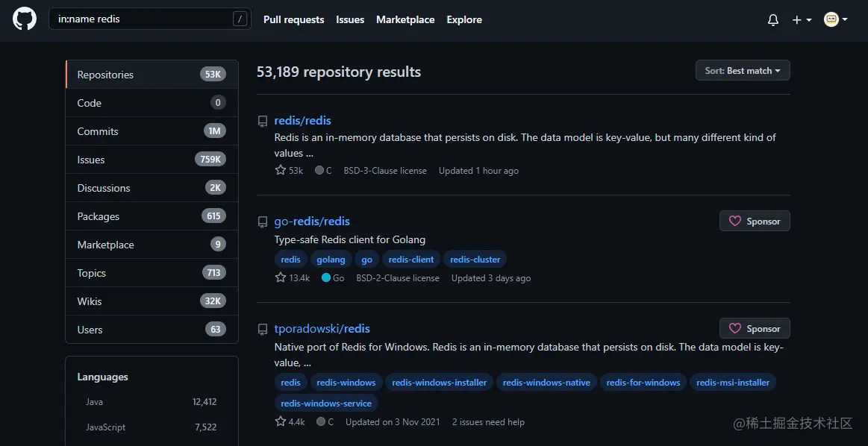Click the redis-windows-service topic tag
868x446 pixels.
click(326, 403)
